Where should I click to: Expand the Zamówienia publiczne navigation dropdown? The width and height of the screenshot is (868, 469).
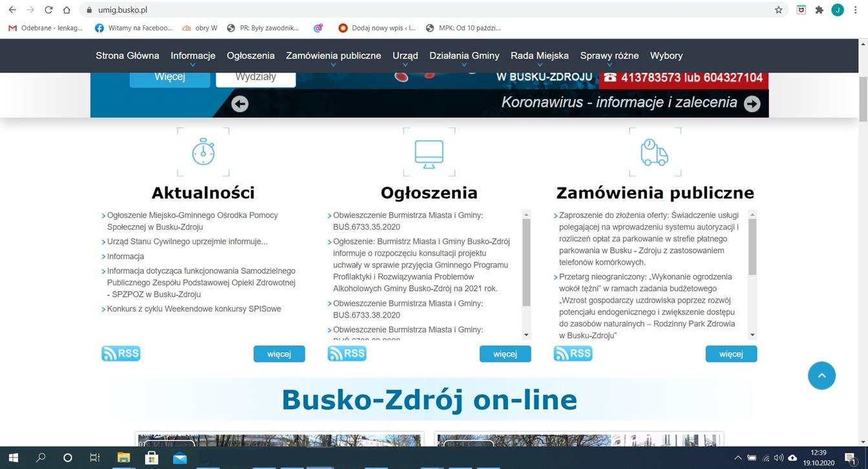point(333,56)
